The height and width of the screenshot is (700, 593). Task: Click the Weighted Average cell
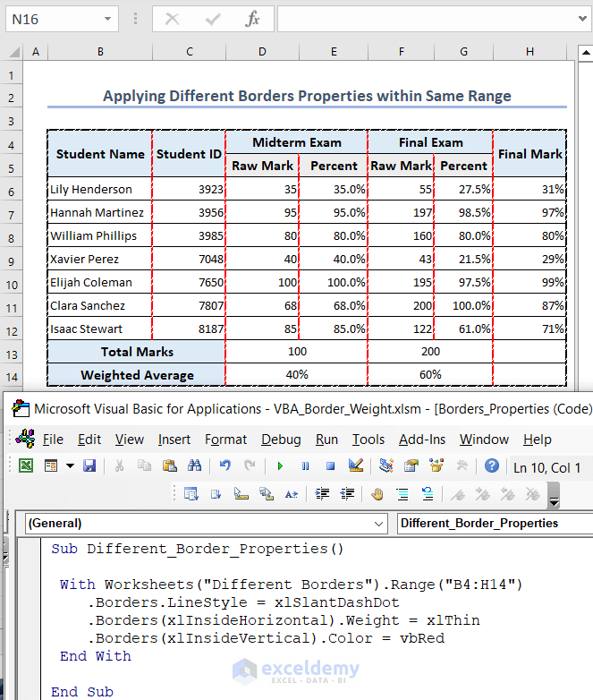[x=137, y=375]
